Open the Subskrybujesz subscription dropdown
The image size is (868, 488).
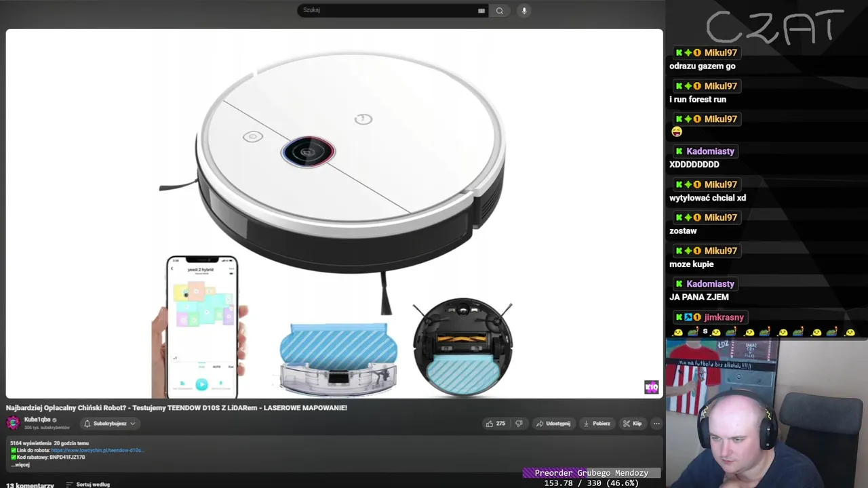[x=109, y=424]
